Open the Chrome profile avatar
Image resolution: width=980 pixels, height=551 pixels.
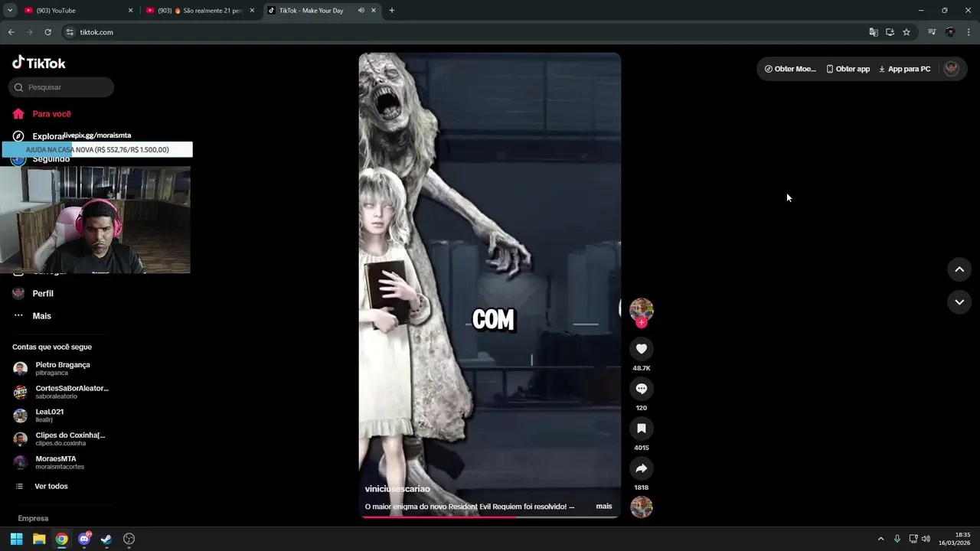[x=950, y=32]
